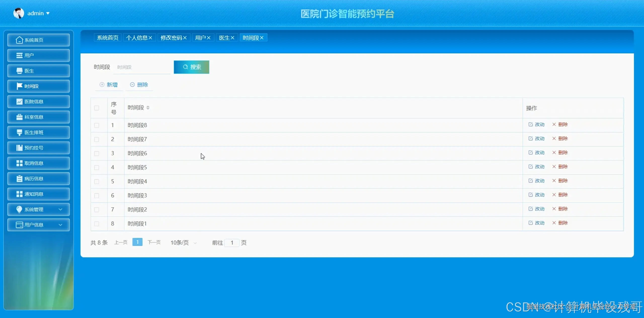644x318 pixels.
Task: Click the 搜索 search button
Action: tap(191, 67)
